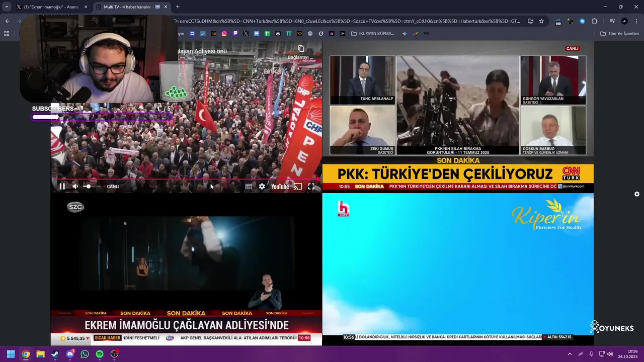Open the Chrome profile avatar
This screenshot has height=362, width=644.
click(624, 21)
